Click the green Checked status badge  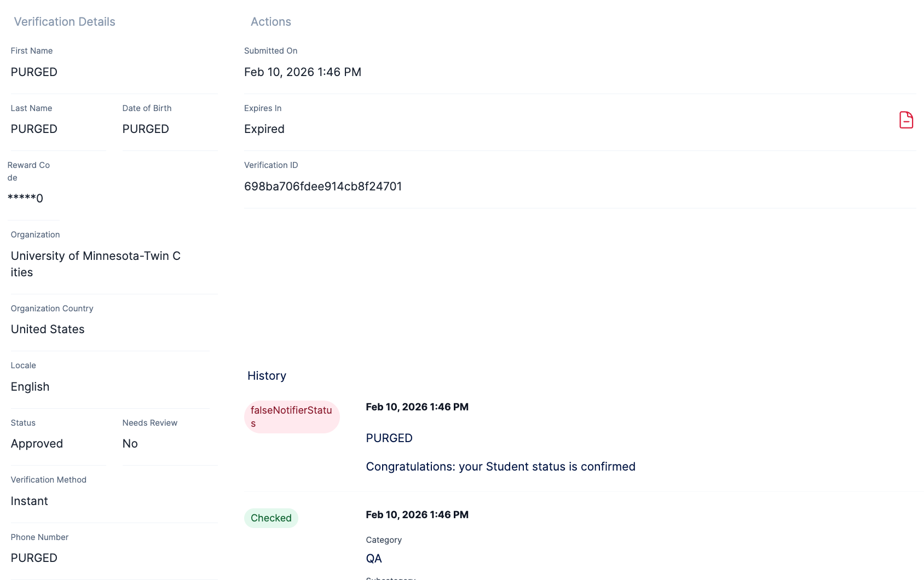(271, 518)
